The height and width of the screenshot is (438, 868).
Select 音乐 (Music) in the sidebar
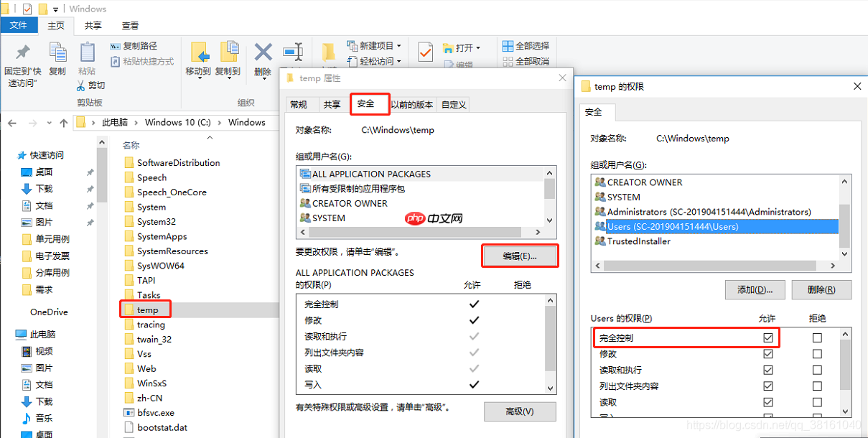click(x=37, y=418)
